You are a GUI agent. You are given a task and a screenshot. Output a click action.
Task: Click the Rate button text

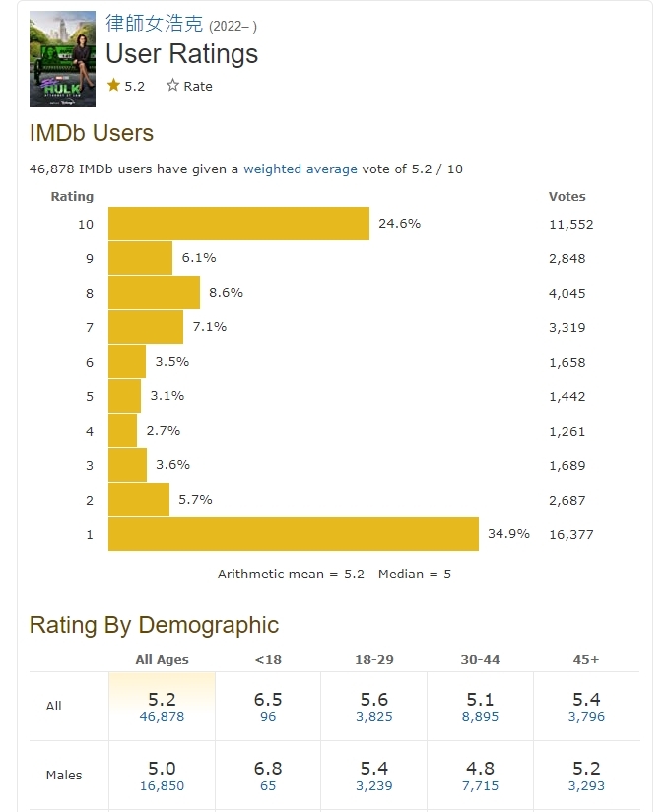(198, 86)
